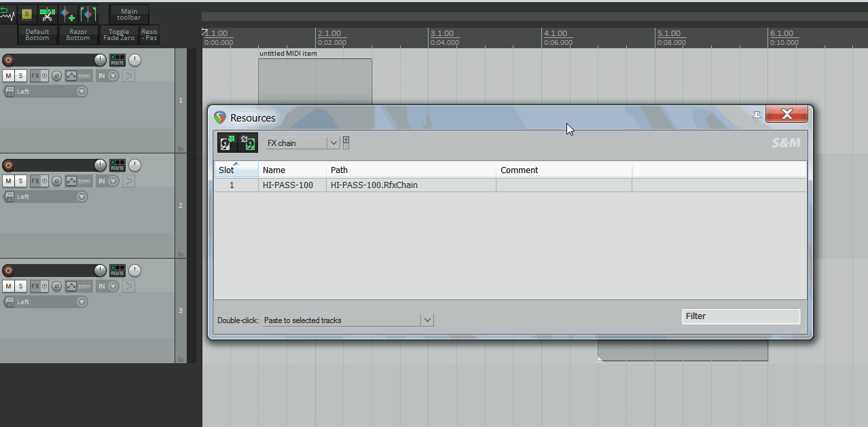
Task: Open the envelope button on track 2
Action: click(x=71, y=181)
